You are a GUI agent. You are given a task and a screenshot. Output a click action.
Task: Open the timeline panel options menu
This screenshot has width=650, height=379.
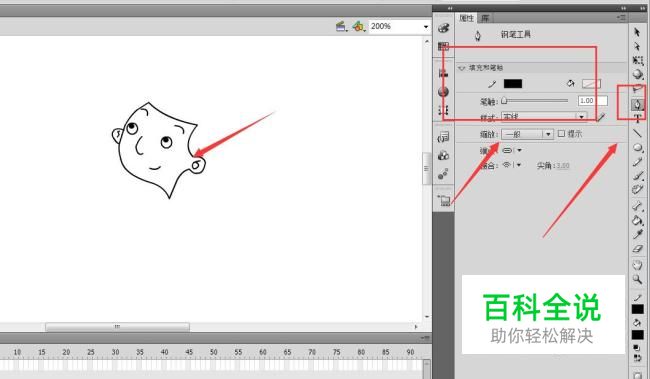(425, 338)
